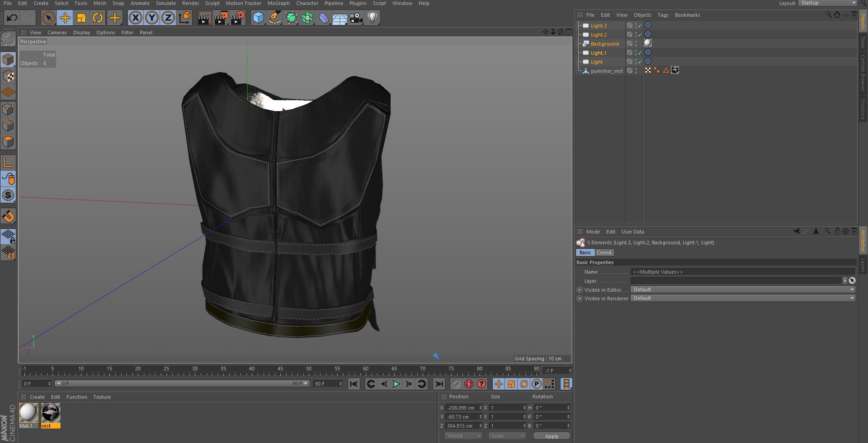Jump to the end of the animation
This screenshot has width=868, height=443.
[x=439, y=384]
